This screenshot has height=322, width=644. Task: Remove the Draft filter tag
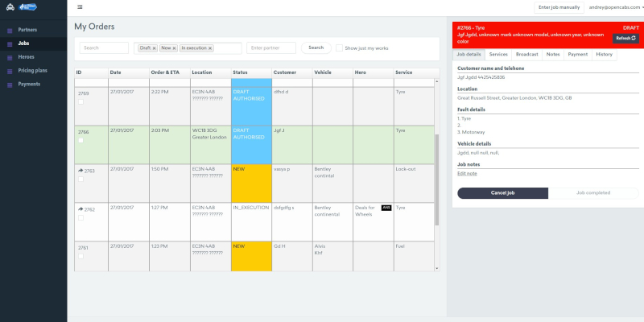(155, 48)
